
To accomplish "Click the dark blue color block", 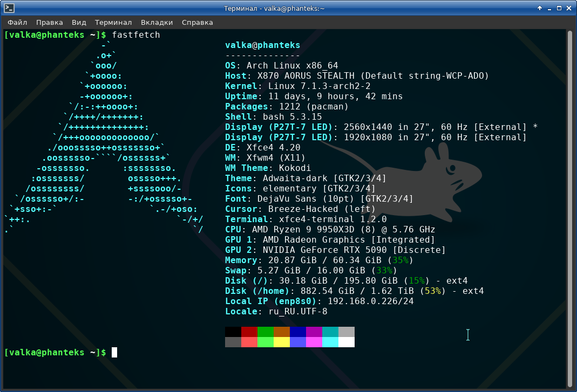I will pyautogui.click(x=298, y=332).
